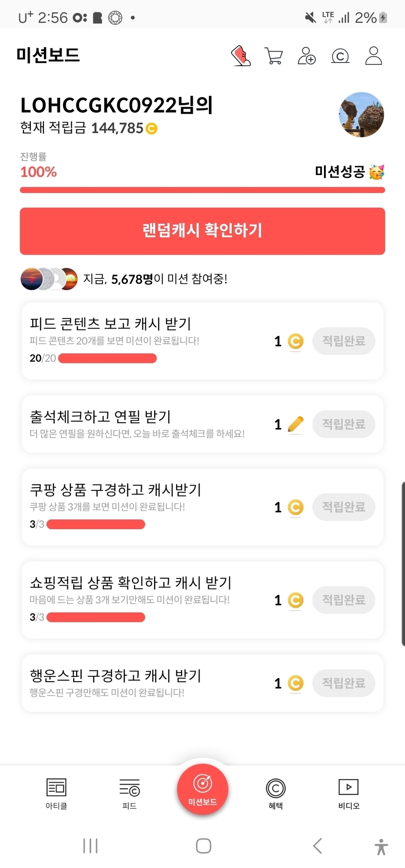
Task: Open the my profile icon
Action: point(373,56)
